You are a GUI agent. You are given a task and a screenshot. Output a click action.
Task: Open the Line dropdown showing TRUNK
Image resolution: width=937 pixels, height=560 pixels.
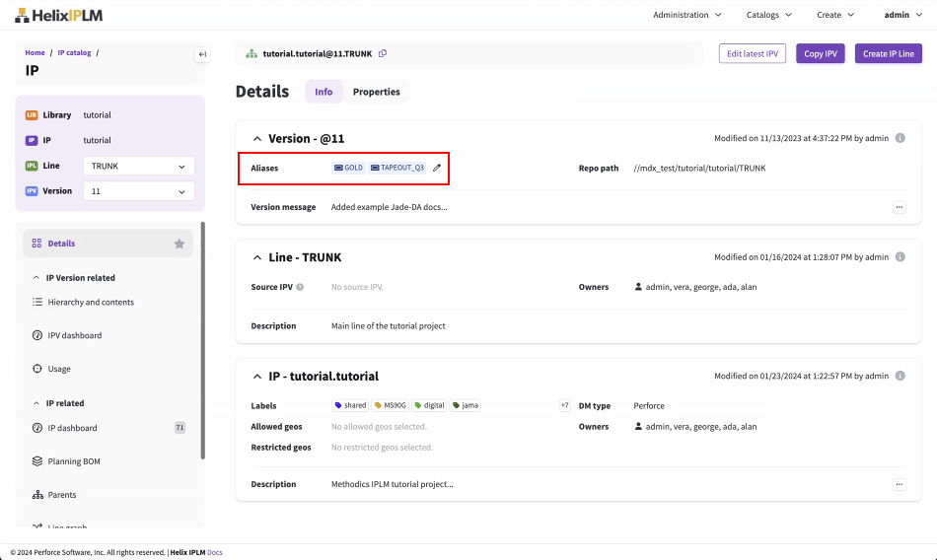click(x=138, y=167)
